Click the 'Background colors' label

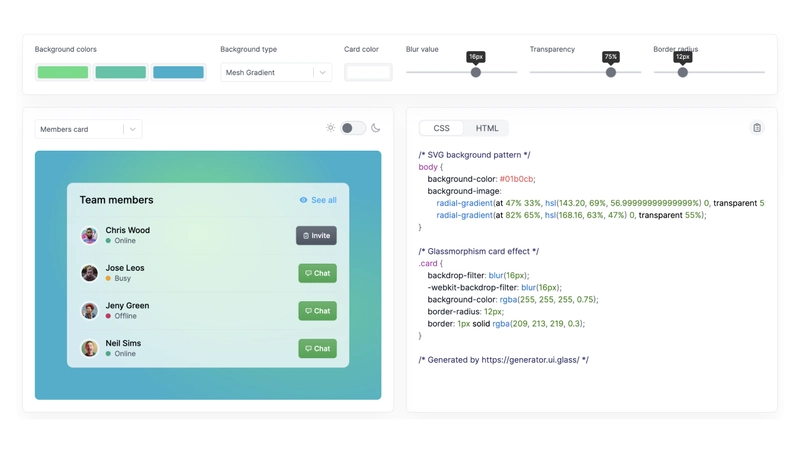65,49
